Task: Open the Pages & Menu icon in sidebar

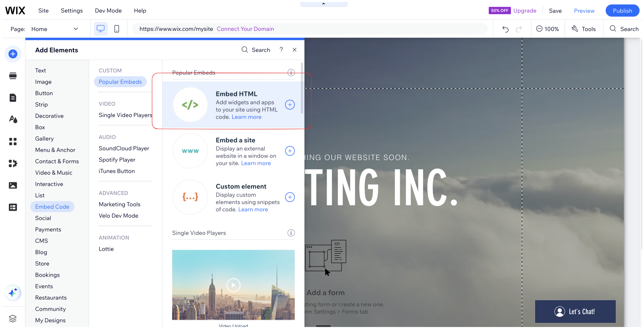Action: point(13,98)
